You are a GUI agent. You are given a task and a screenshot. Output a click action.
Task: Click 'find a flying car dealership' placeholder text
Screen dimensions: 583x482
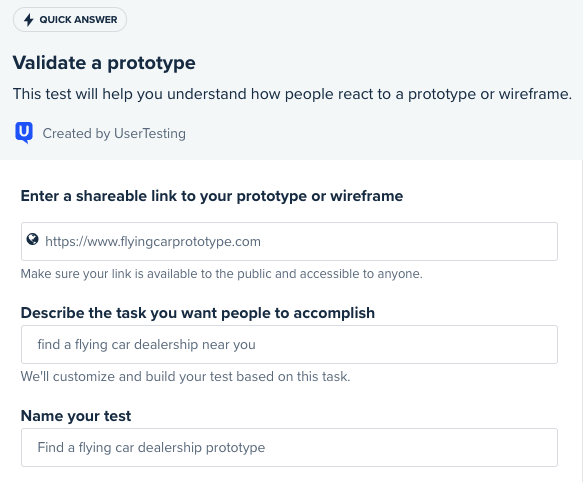[x=146, y=345]
